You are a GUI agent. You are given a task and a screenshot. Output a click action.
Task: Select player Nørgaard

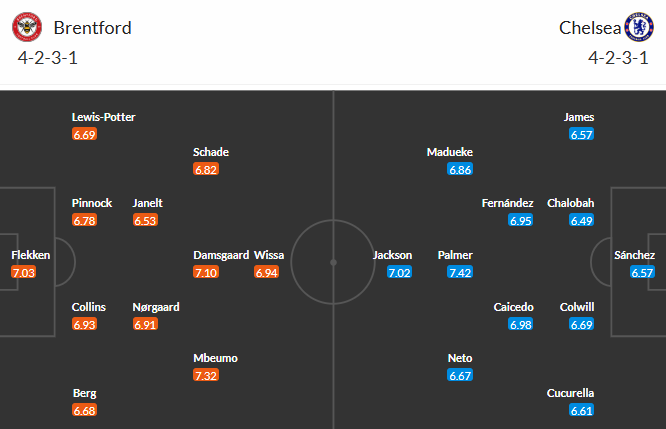(x=156, y=307)
